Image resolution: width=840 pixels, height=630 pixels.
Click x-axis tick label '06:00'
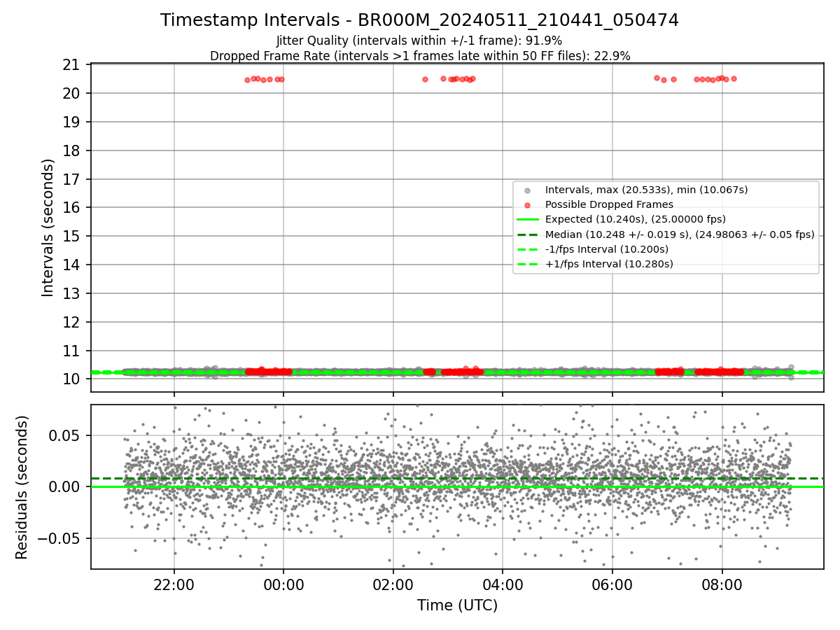coord(612,584)
